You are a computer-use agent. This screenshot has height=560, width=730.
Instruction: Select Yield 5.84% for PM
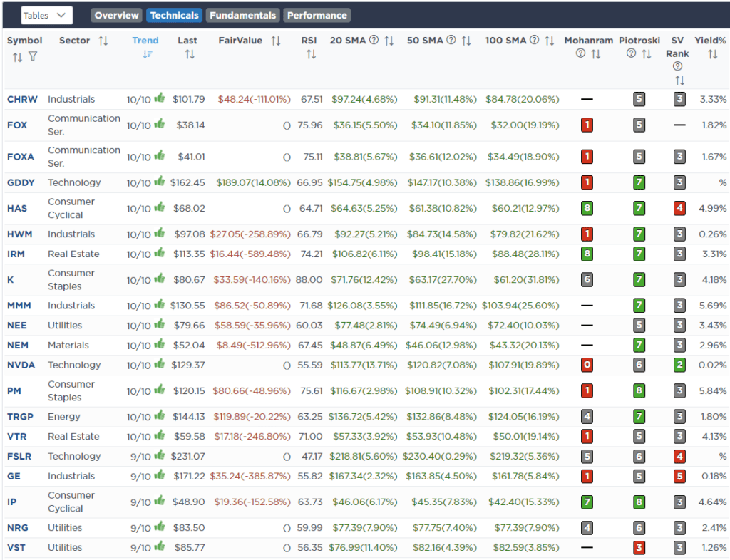point(713,390)
